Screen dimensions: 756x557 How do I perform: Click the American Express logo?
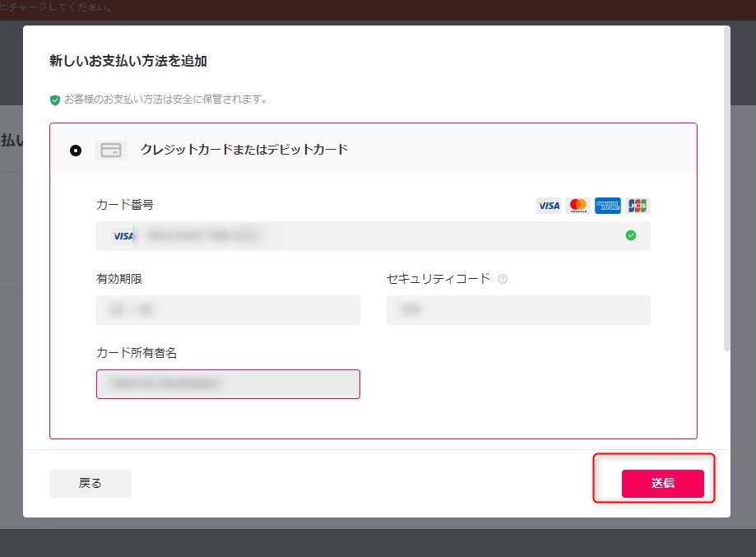tap(608, 206)
